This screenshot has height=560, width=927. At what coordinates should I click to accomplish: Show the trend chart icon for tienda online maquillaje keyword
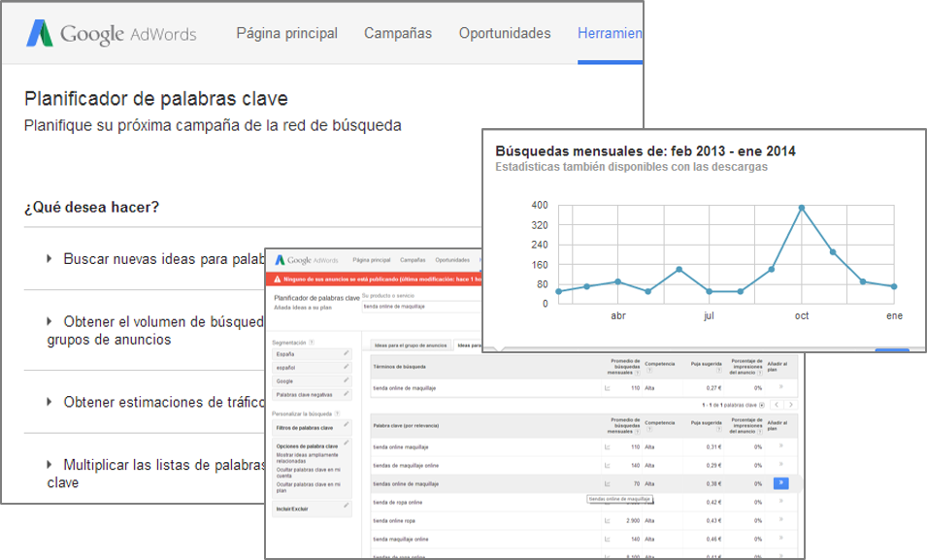[x=608, y=447]
